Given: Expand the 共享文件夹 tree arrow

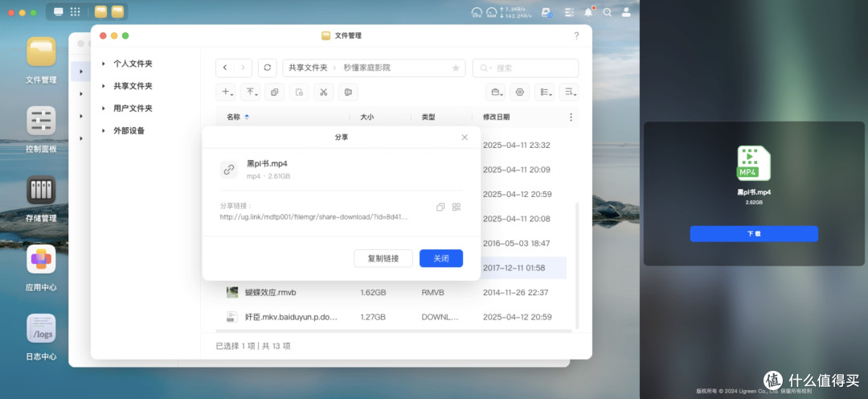Looking at the screenshot, I should [104, 86].
